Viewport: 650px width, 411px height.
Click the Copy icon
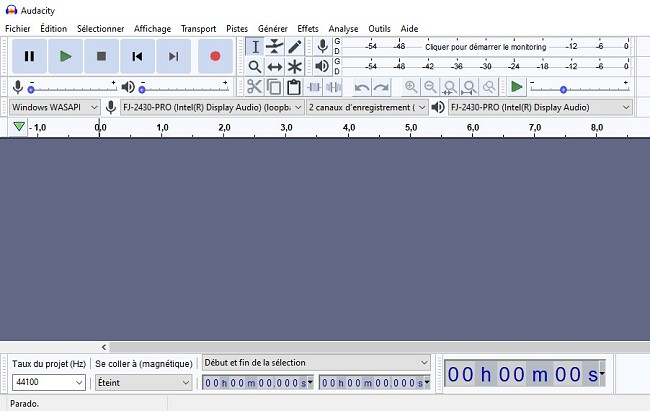pyautogui.click(x=274, y=87)
